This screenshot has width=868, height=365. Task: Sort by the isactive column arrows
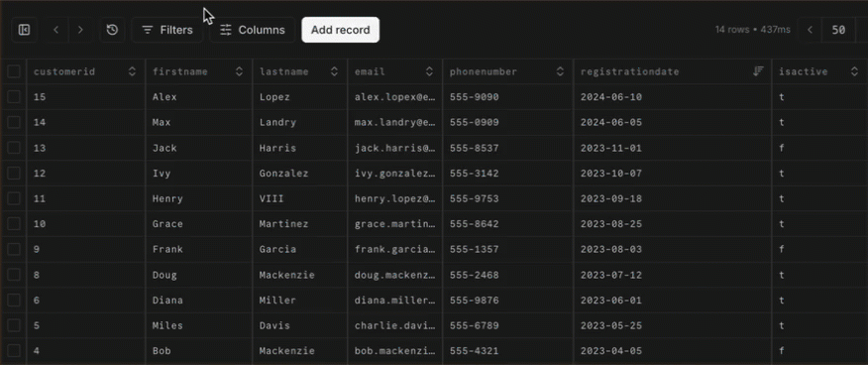click(x=854, y=71)
